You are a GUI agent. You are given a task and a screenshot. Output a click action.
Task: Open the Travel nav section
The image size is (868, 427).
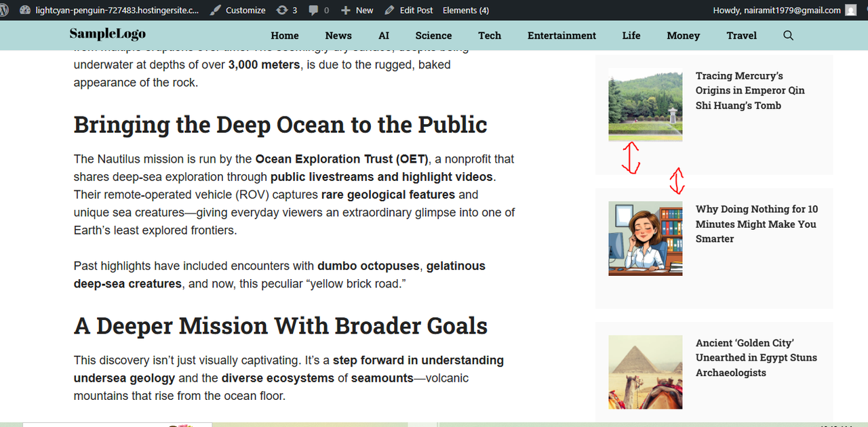click(742, 35)
